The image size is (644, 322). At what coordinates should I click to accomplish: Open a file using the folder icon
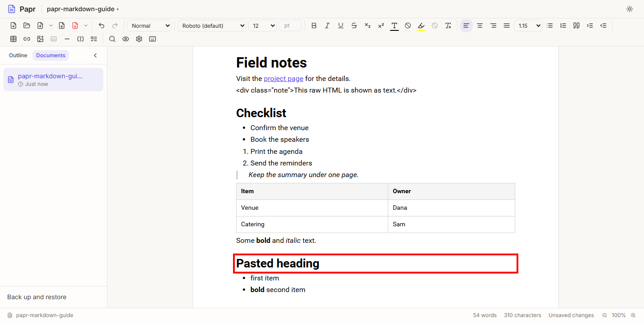pos(27,25)
